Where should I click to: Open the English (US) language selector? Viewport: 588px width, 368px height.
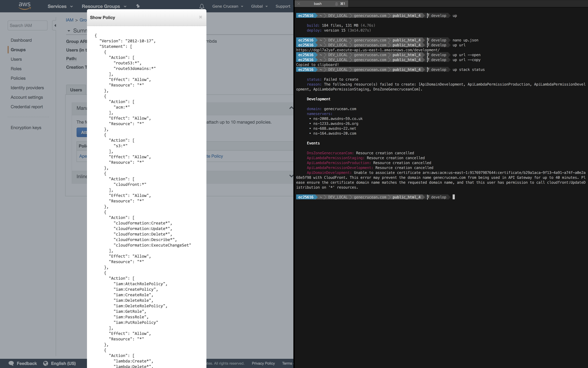coord(60,363)
